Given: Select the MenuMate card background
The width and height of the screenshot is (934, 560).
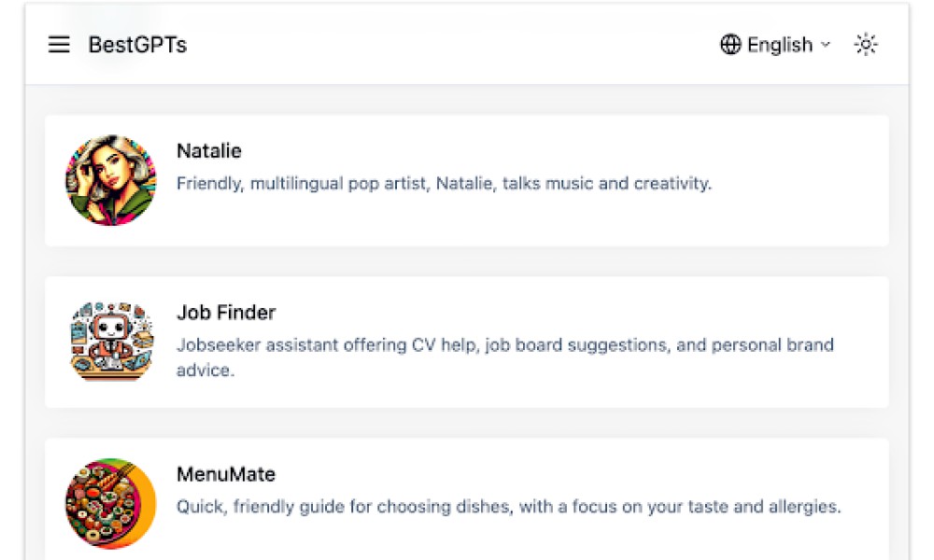Looking at the screenshot, I should pyautogui.click(x=467, y=500).
